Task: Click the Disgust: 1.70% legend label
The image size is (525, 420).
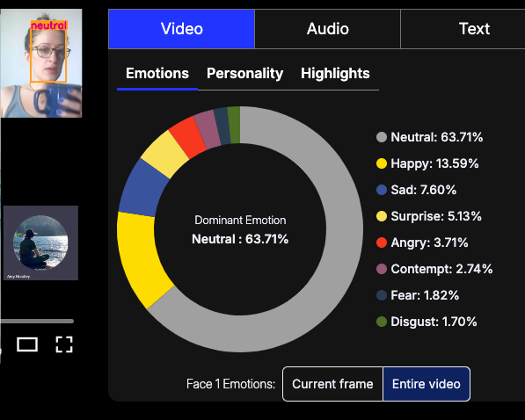Action: [434, 322]
